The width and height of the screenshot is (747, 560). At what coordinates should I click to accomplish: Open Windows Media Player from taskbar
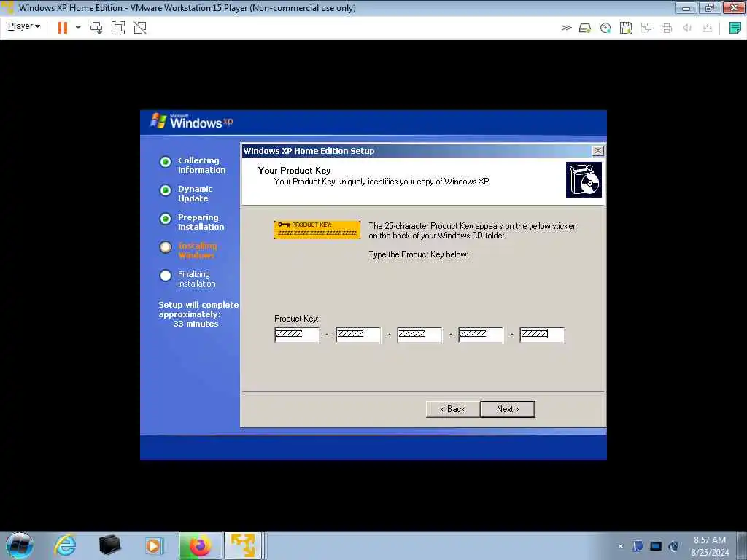(x=154, y=545)
